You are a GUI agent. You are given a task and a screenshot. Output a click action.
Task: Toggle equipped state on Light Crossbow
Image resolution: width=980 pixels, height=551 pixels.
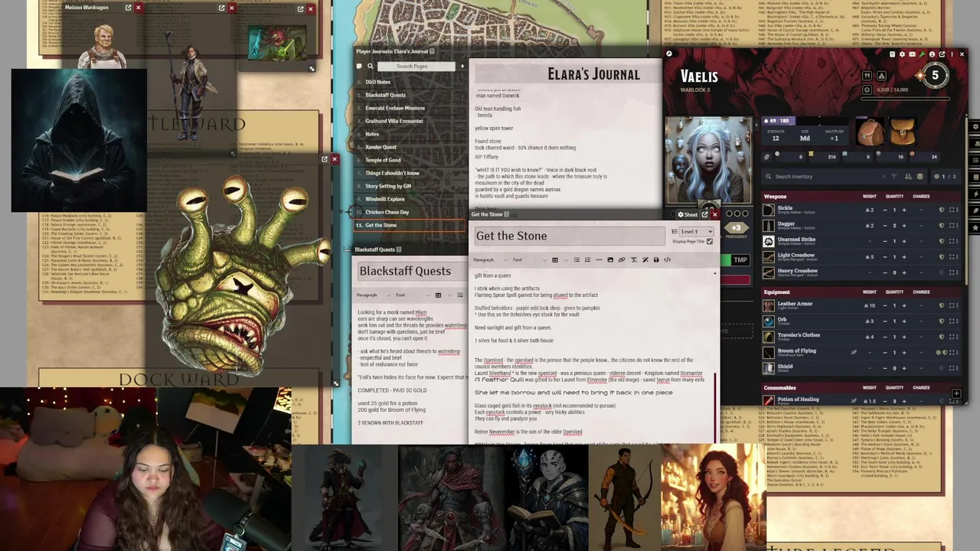point(942,256)
